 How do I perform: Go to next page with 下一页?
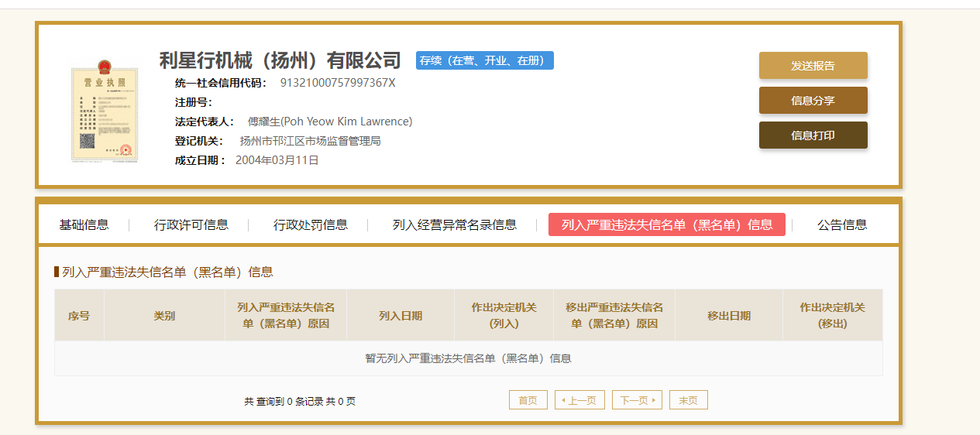637,400
